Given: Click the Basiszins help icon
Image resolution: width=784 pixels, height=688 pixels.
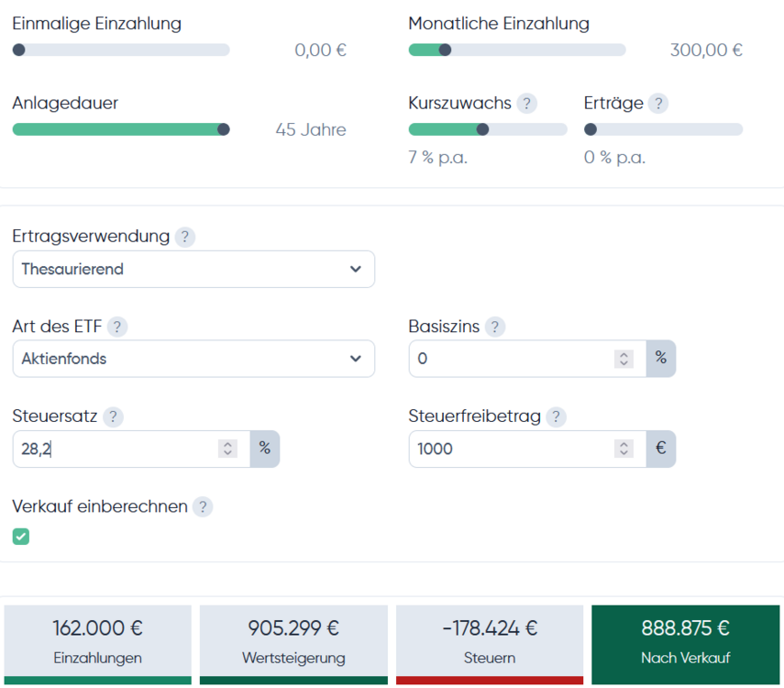Looking at the screenshot, I should click(x=495, y=327).
